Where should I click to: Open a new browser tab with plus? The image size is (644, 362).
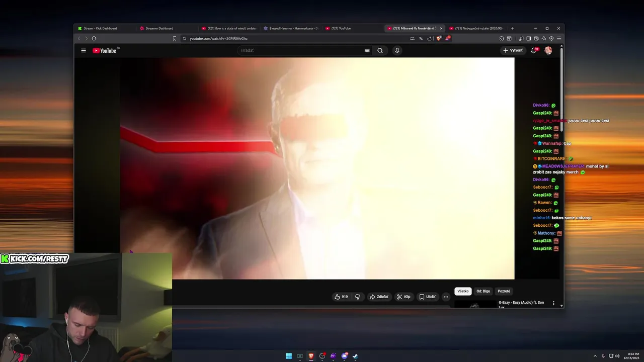(512, 28)
